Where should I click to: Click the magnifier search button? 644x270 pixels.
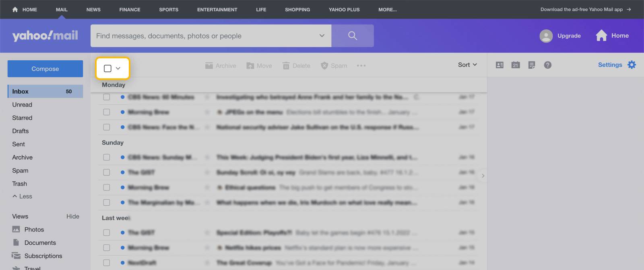[x=353, y=36]
